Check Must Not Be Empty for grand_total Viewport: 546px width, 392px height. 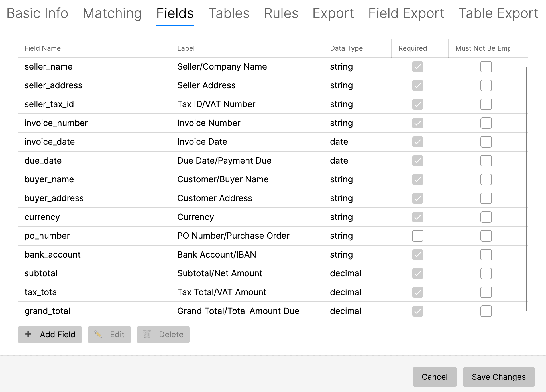[x=486, y=311]
